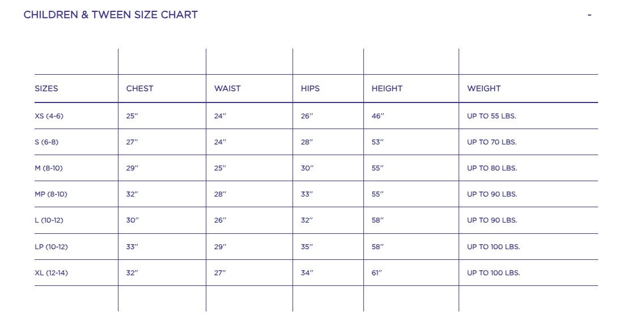This screenshot has height=325, width=644.
Task: Select the M (8-10) size row label
Action: point(49,168)
